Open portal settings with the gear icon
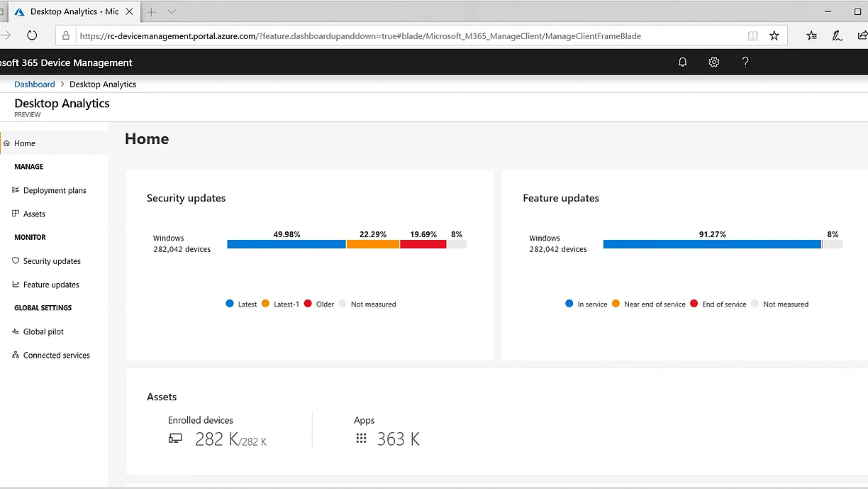 click(x=713, y=62)
